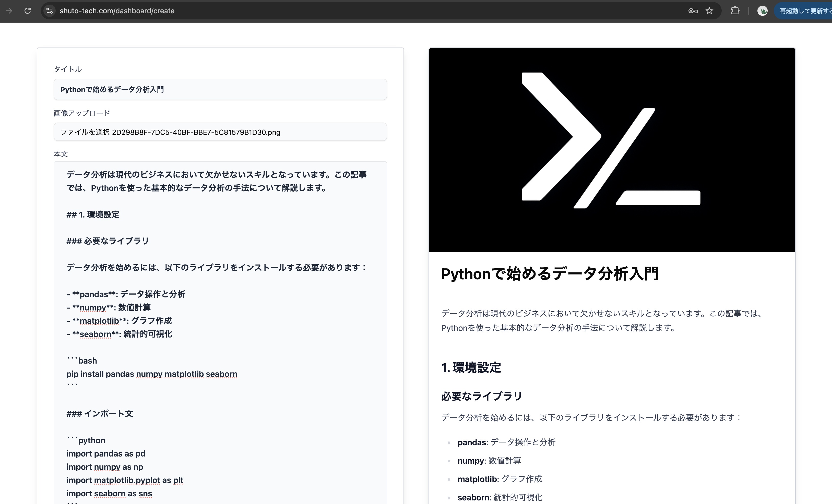Click preview subheading '必要なライブラリ'
The width and height of the screenshot is (832, 504).
click(x=482, y=396)
